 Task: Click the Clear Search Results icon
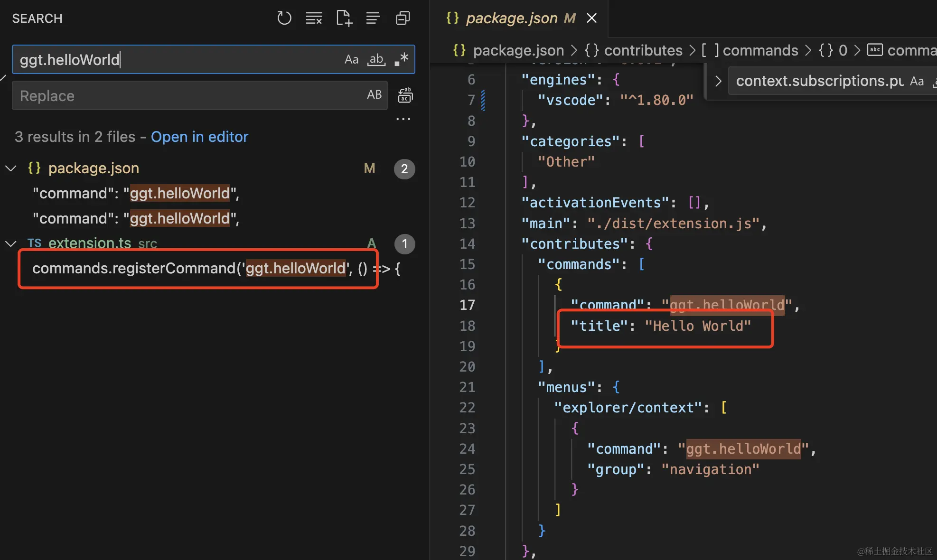[x=314, y=18]
